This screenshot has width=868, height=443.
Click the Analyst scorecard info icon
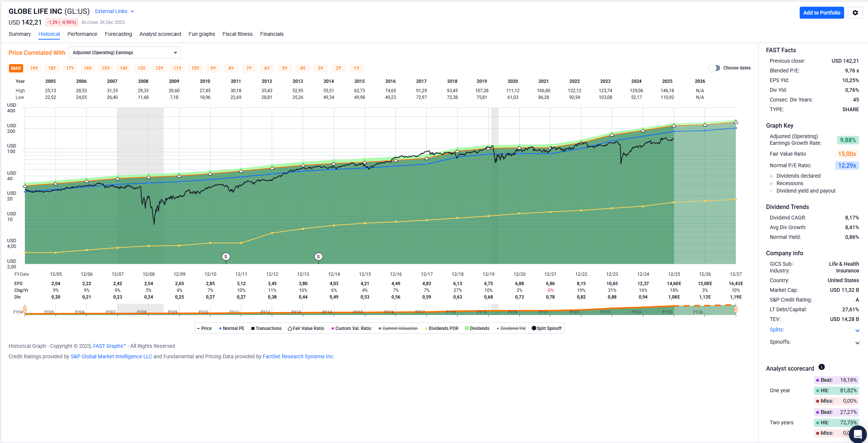[821, 367]
